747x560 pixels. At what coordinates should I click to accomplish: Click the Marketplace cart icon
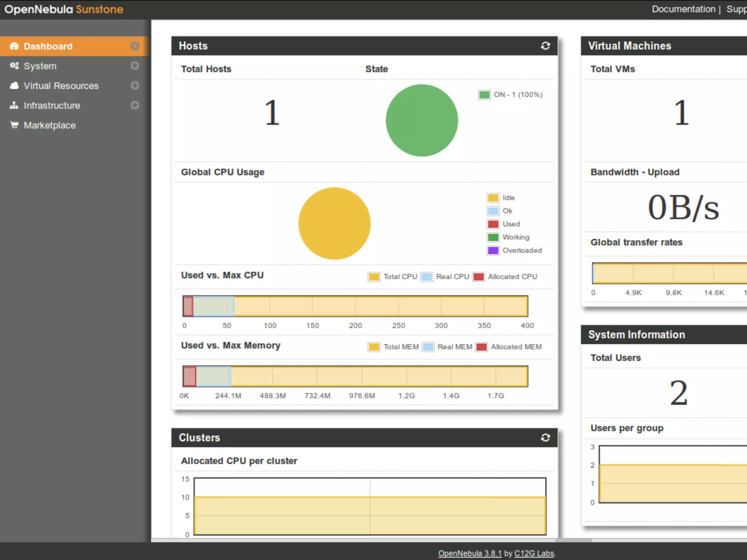pos(14,125)
